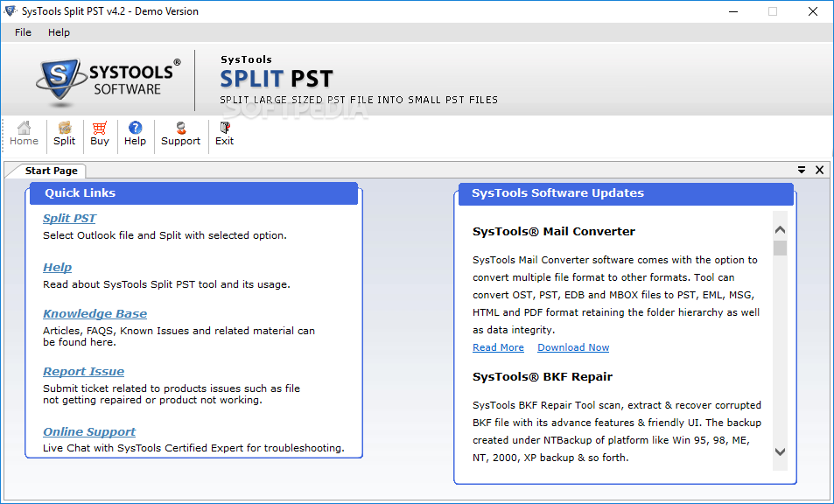Click the Home toolbar icon
The width and height of the screenshot is (834, 504).
(x=24, y=134)
